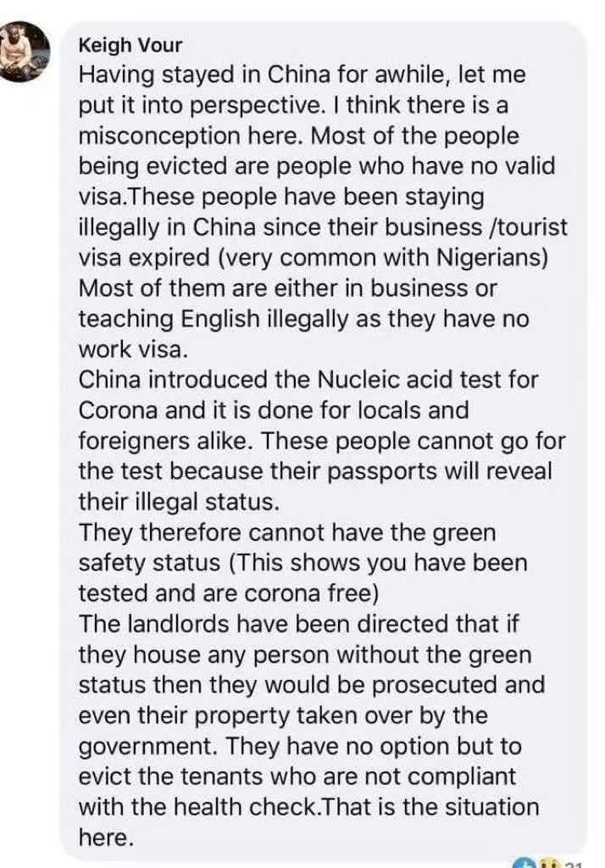Click the line starting "teaching English illegally"

pos(304,319)
